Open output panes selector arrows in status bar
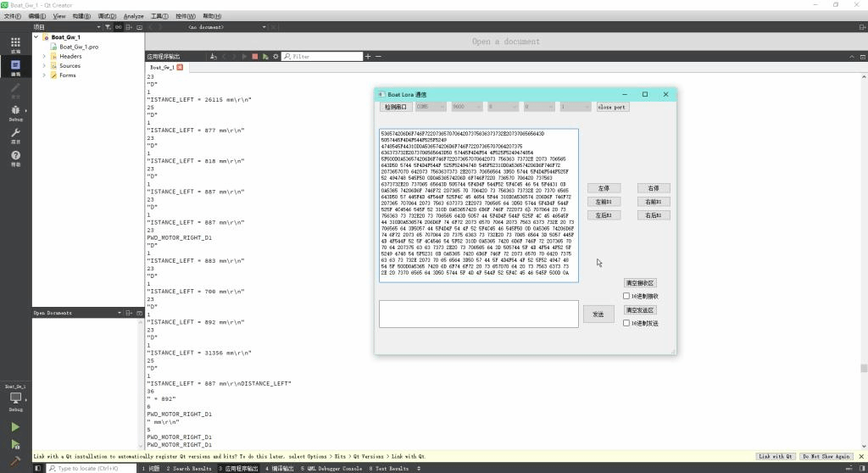This screenshot has width=868, height=473. [419, 469]
